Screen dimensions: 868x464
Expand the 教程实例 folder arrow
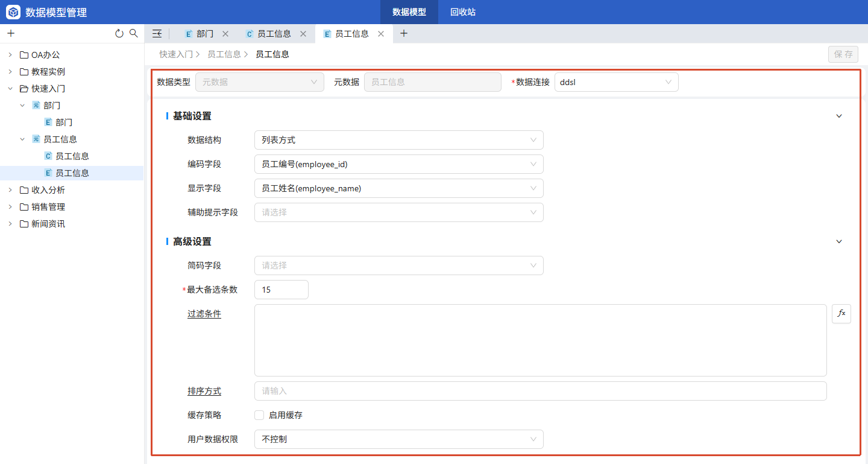(10, 72)
